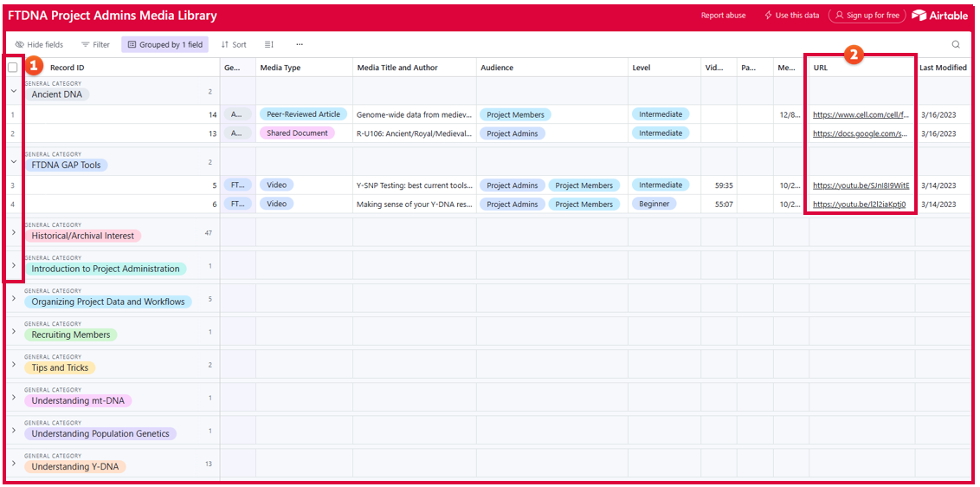Expand Understanding Population Genetics group
This screenshot has height=487, width=980.
(x=14, y=430)
